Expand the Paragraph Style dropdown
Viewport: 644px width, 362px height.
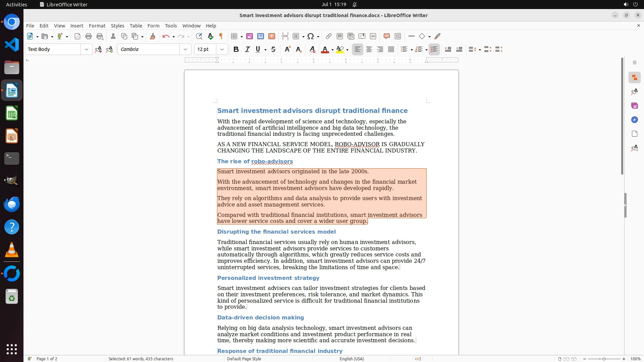coord(87,49)
